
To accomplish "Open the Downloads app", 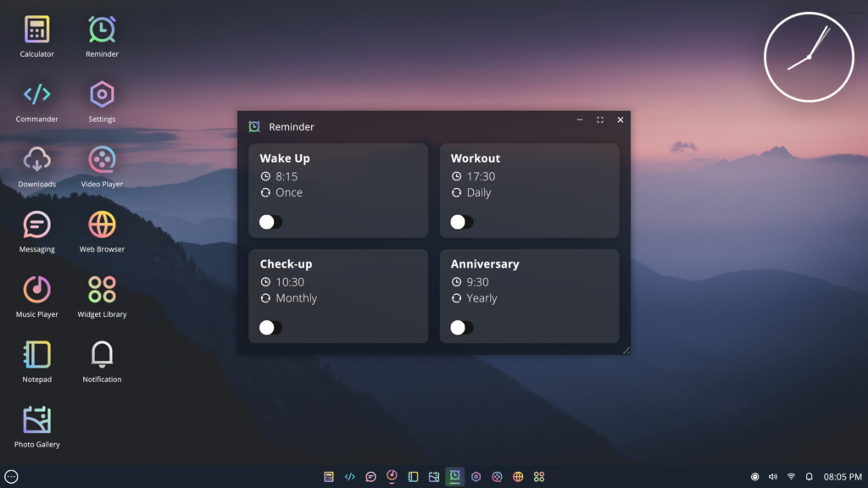I will [36, 158].
